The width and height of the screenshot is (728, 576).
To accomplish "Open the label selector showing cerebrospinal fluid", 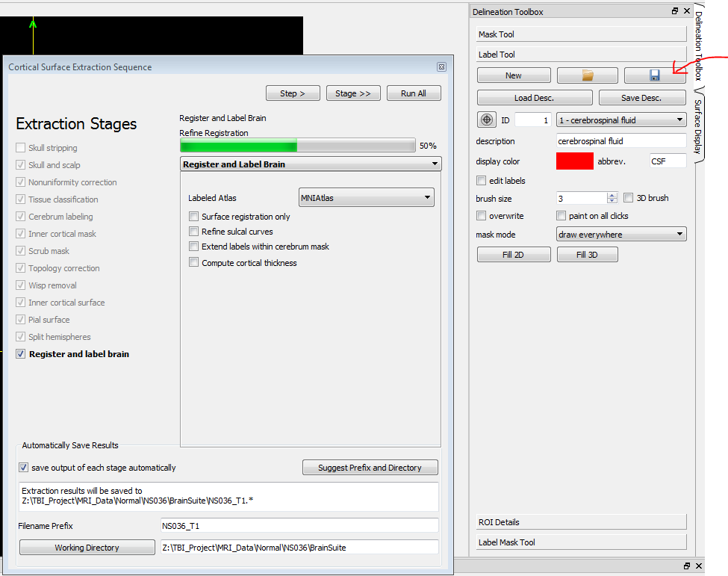I will tap(621, 120).
